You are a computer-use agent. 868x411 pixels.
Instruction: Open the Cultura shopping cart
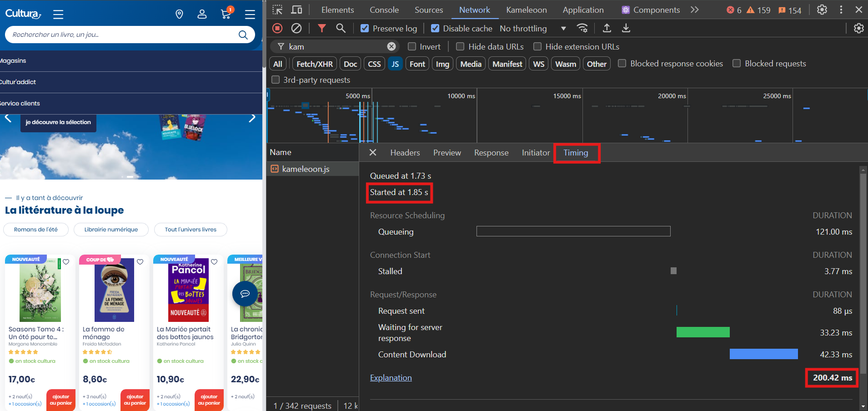[226, 14]
